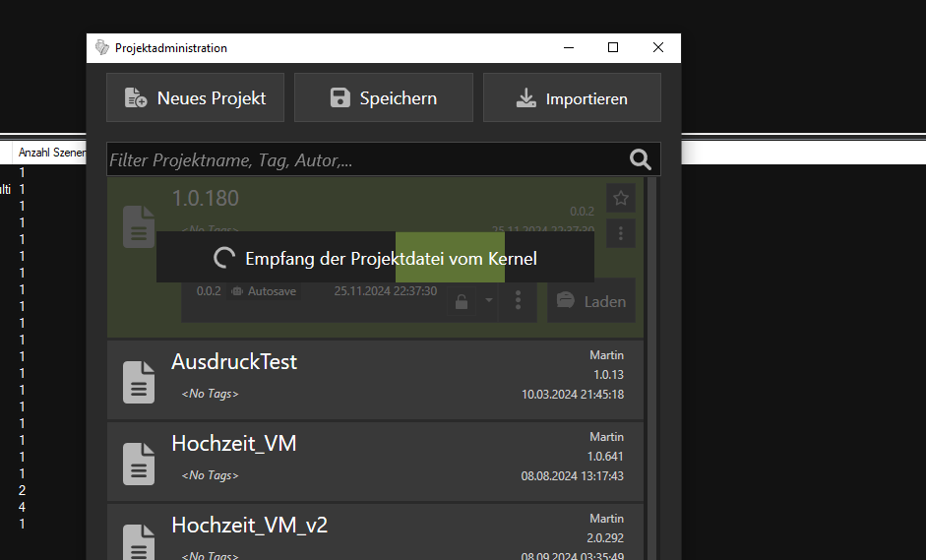Screen dimensions: 926x560
Task: Open the Importieren dialog
Action: point(572,97)
